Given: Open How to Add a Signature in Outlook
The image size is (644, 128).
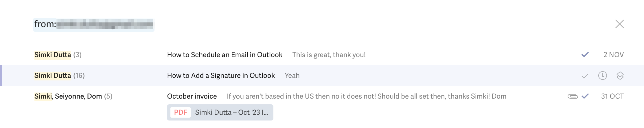Looking at the screenshot, I should coord(221,76).
